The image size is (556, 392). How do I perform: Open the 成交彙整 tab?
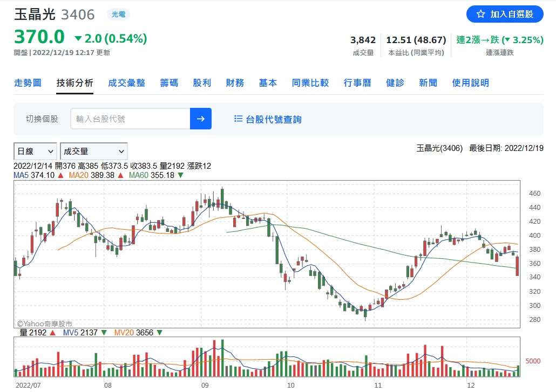click(x=127, y=83)
